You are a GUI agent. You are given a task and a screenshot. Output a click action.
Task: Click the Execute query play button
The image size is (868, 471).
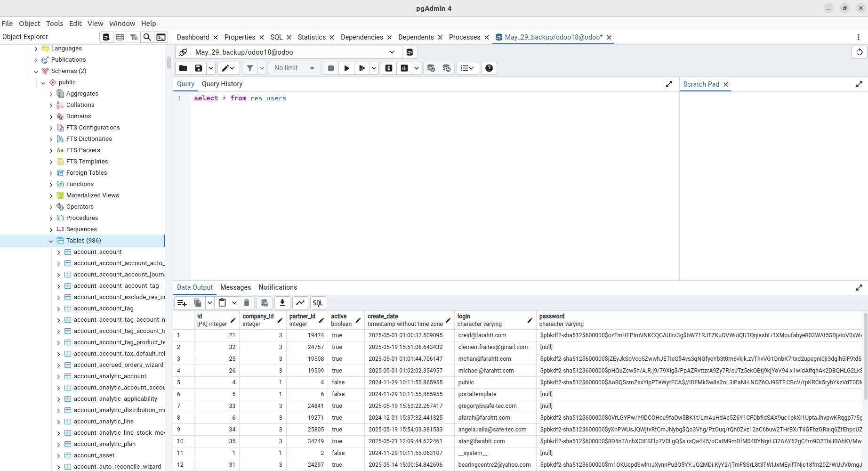pyautogui.click(x=346, y=68)
